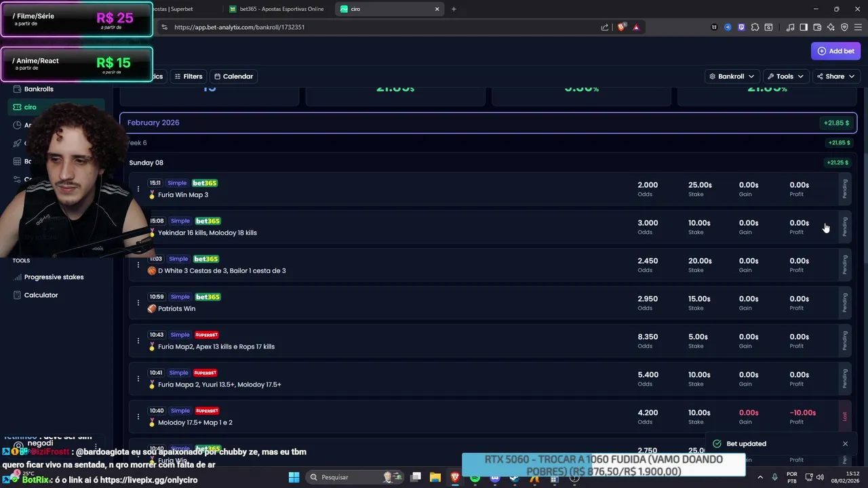
Task: Open Bankrolls in the sidebar
Action: tap(39, 89)
